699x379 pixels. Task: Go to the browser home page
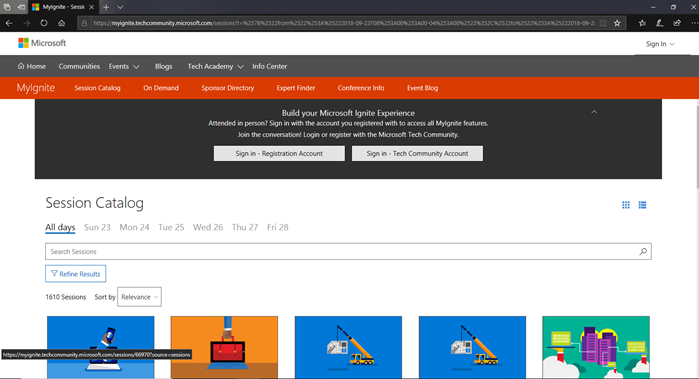tap(62, 23)
